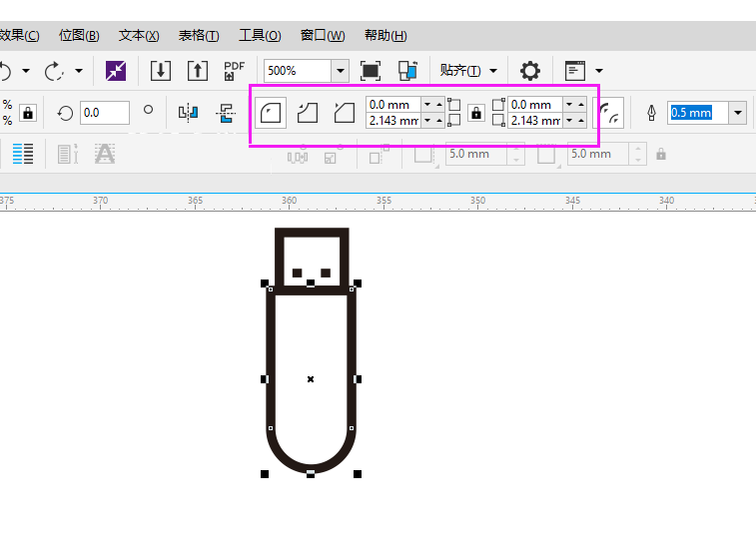Open the 500% zoom level dropdown
This screenshot has width=756, height=559.
[x=340, y=71]
